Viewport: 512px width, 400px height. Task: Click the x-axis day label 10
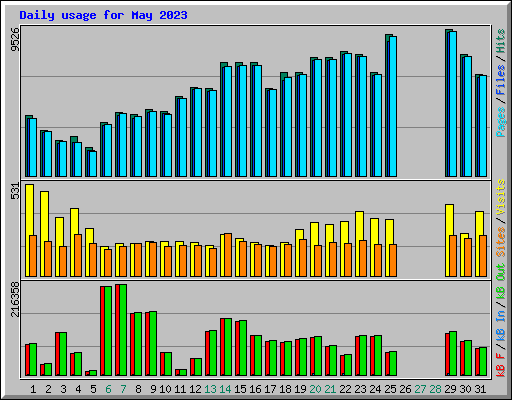pos(165,389)
